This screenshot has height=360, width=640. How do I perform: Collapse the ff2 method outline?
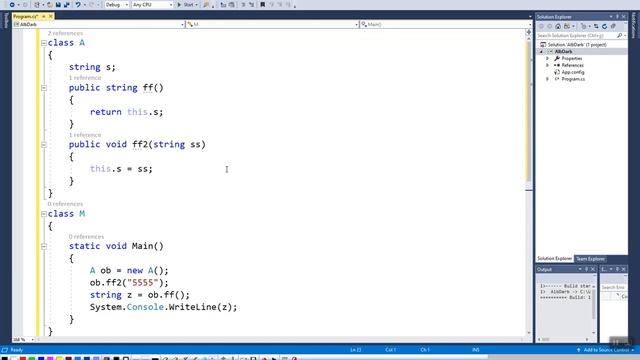pyautogui.click(x=44, y=144)
